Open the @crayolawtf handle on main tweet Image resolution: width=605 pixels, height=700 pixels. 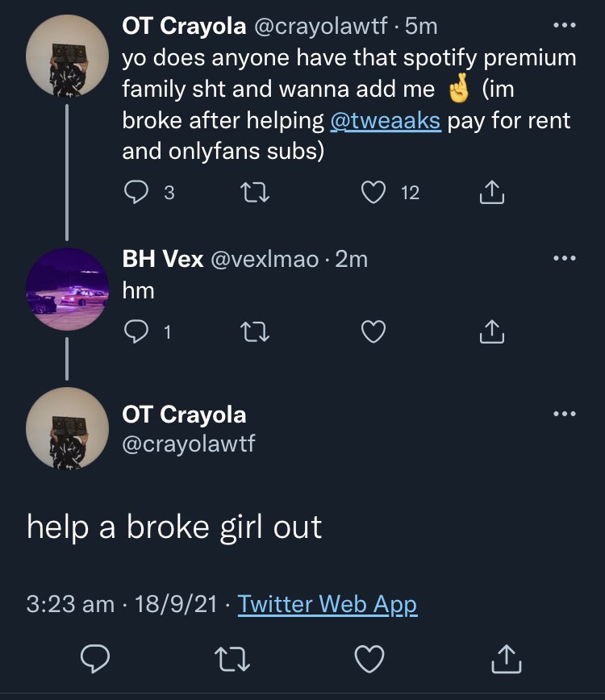[x=188, y=444]
